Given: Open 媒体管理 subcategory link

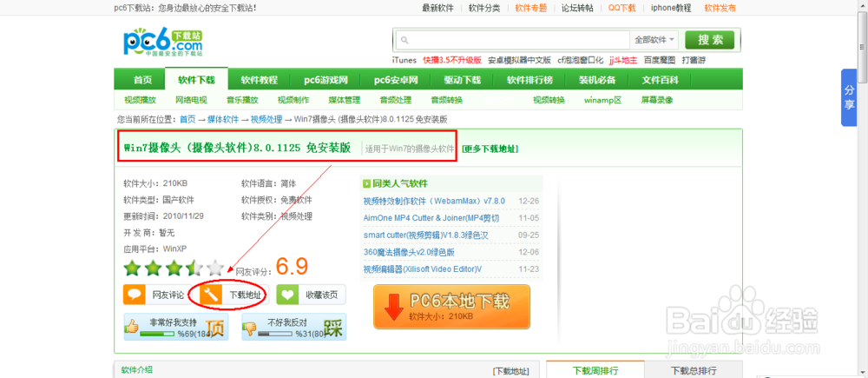Looking at the screenshot, I should [345, 100].
